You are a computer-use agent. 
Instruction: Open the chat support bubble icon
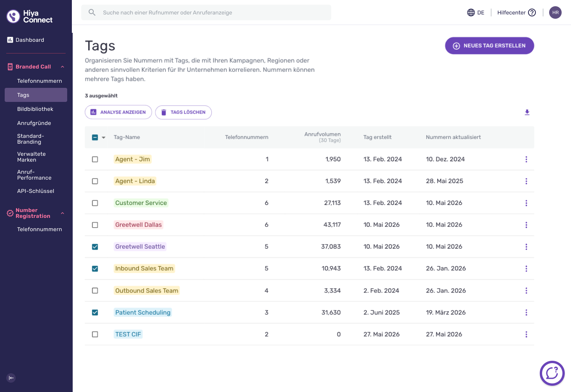coord(552,373)
